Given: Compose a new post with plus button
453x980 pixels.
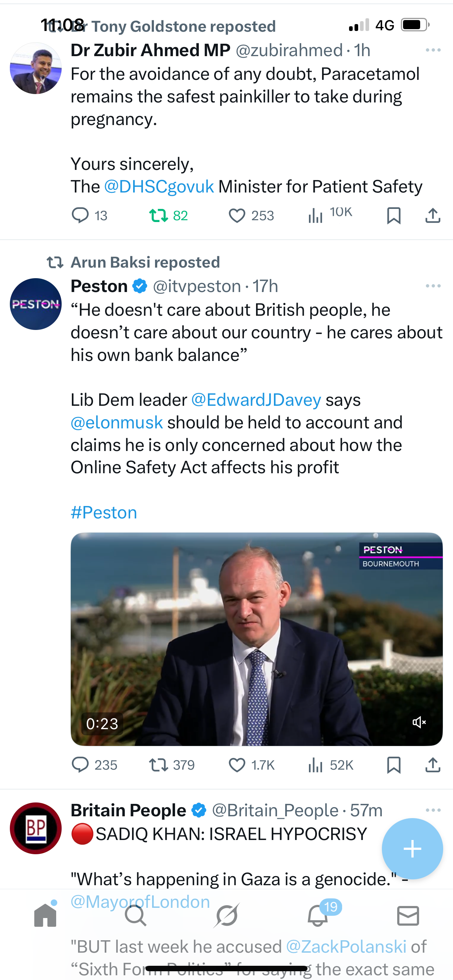Looking at the screenshot, I should pyautogui.click(x=412, y=849).
